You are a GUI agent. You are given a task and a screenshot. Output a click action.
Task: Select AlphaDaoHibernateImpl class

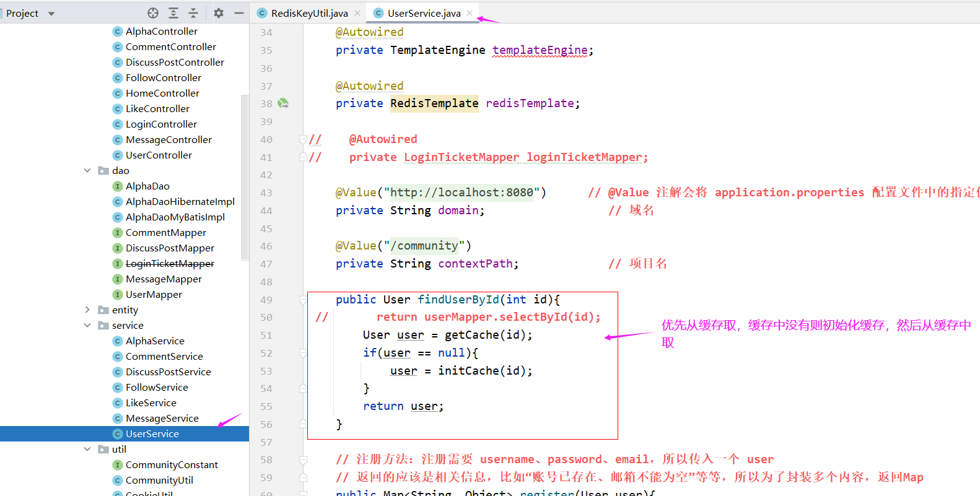click(180, 201)
